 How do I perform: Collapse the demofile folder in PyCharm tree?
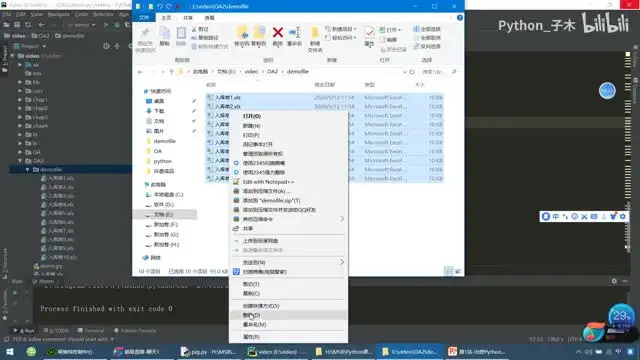pyautogui.click(x=27, y=169)
